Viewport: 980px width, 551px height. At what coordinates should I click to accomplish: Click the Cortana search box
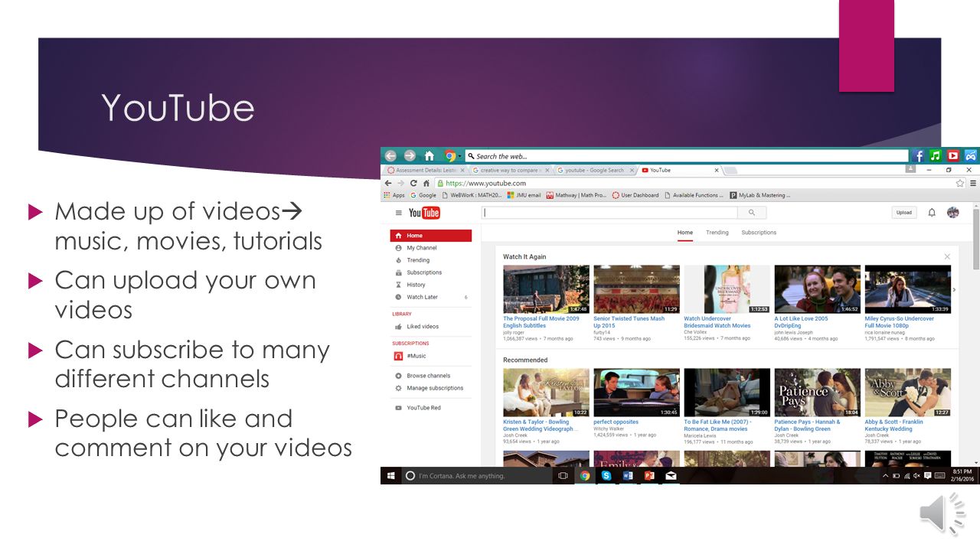(x=476, y=475)
